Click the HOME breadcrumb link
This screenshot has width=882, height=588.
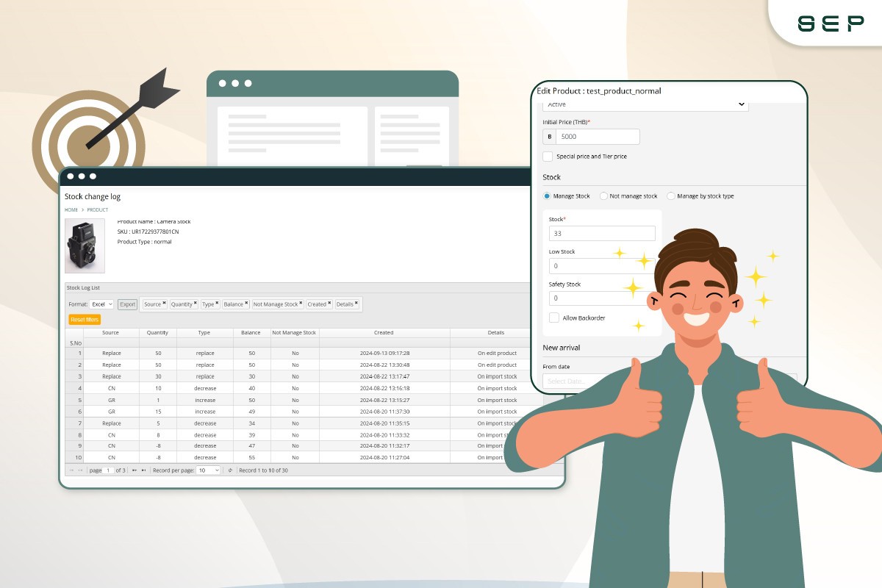coord(71,210)
